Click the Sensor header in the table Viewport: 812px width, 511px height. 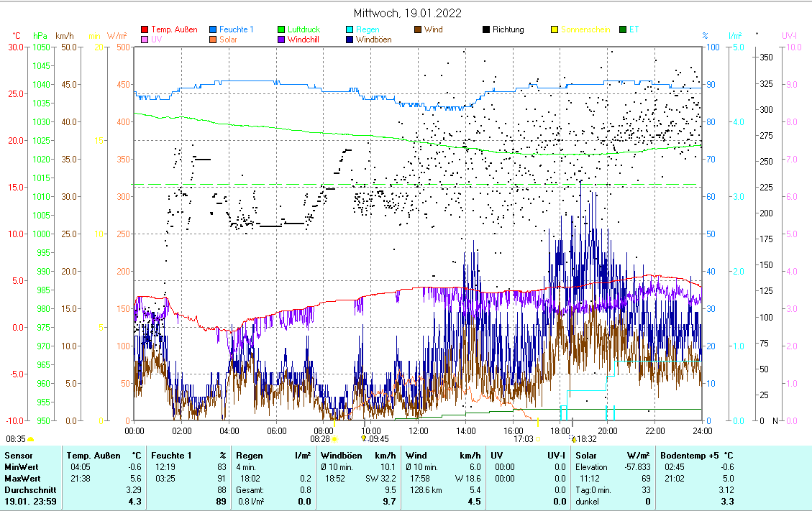click(18, 456)
